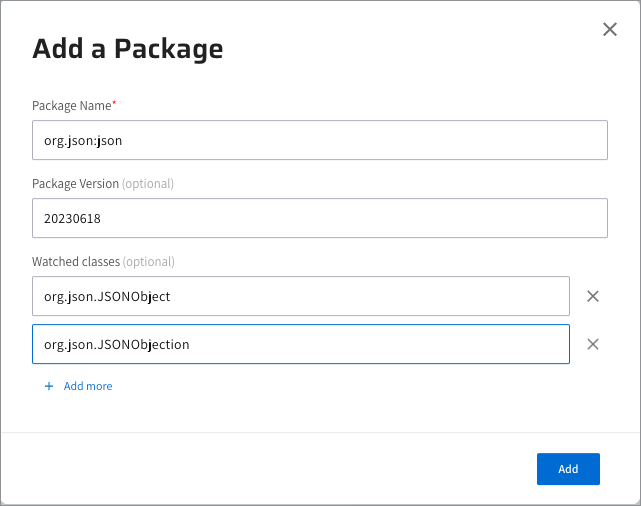
Task: Delete the org.json.JSONObjection watched class row
Action: pos(592,344)
